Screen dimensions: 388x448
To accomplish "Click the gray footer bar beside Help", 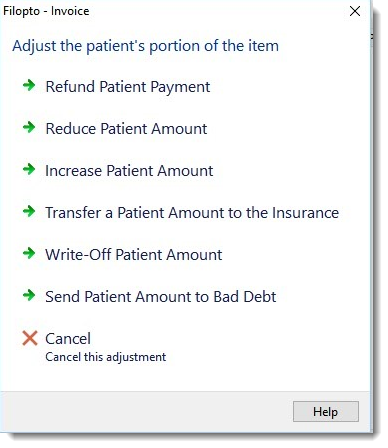I will pyautogui.click(x=147, y=412).
